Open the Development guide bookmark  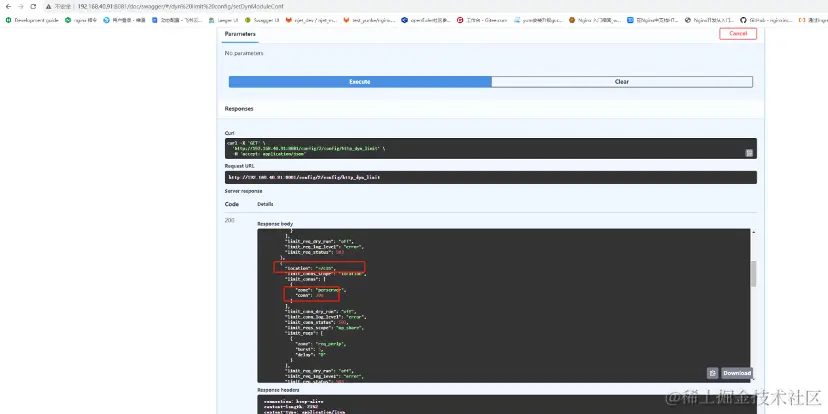coord(32,20)
